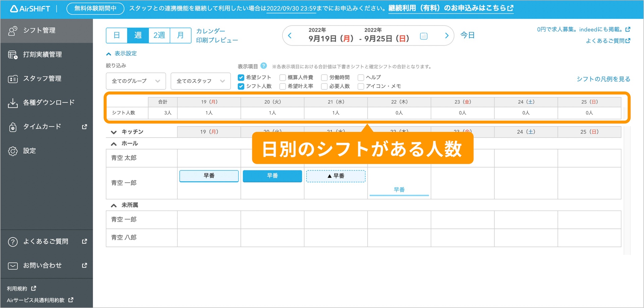Switch to the 月 view tab
The width and height of the screenshot is (644, 308).
pyautogui.click(x=180, y=35)
